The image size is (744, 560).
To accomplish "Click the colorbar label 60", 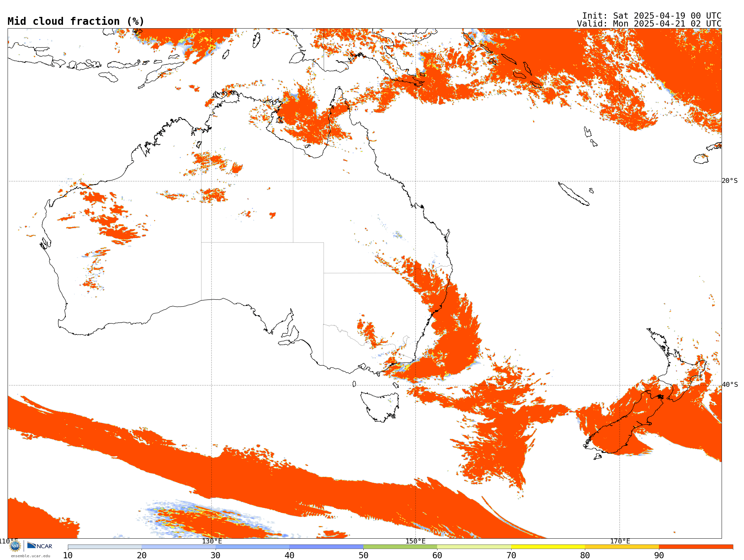I will pyautogui.click(x=437, y=556).
